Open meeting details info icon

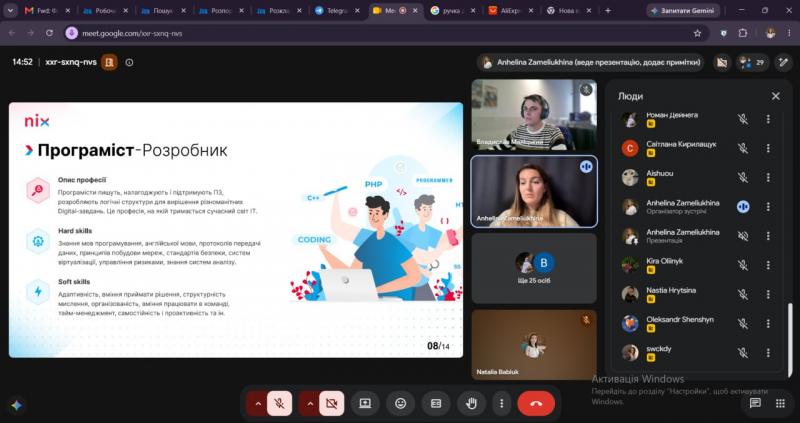pos(129,62)
